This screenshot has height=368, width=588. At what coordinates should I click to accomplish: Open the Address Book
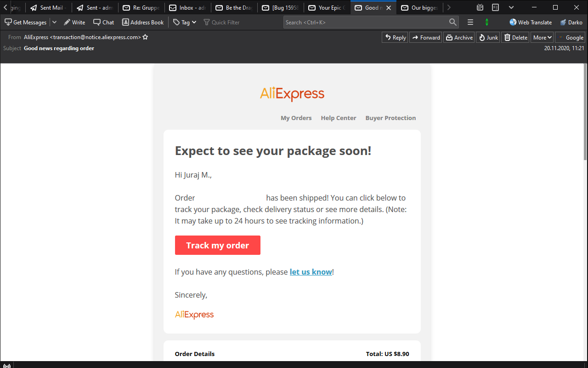(143, 22)
